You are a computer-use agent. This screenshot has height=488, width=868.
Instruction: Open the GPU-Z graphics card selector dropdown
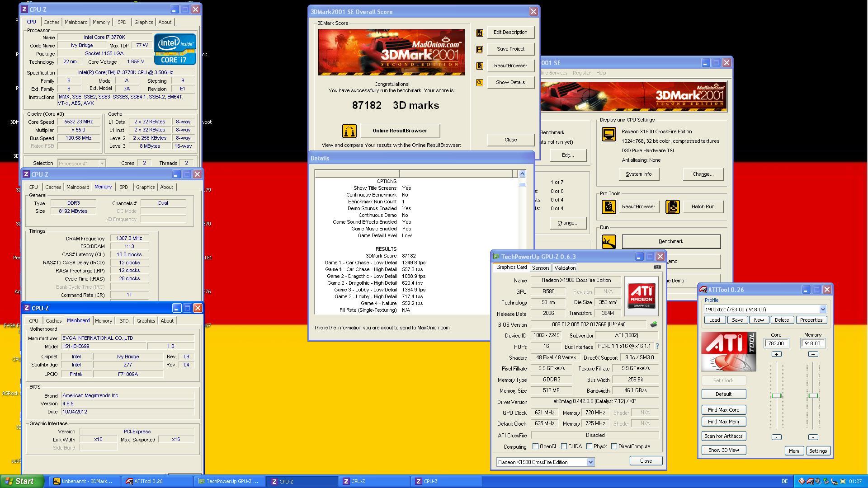590,462
